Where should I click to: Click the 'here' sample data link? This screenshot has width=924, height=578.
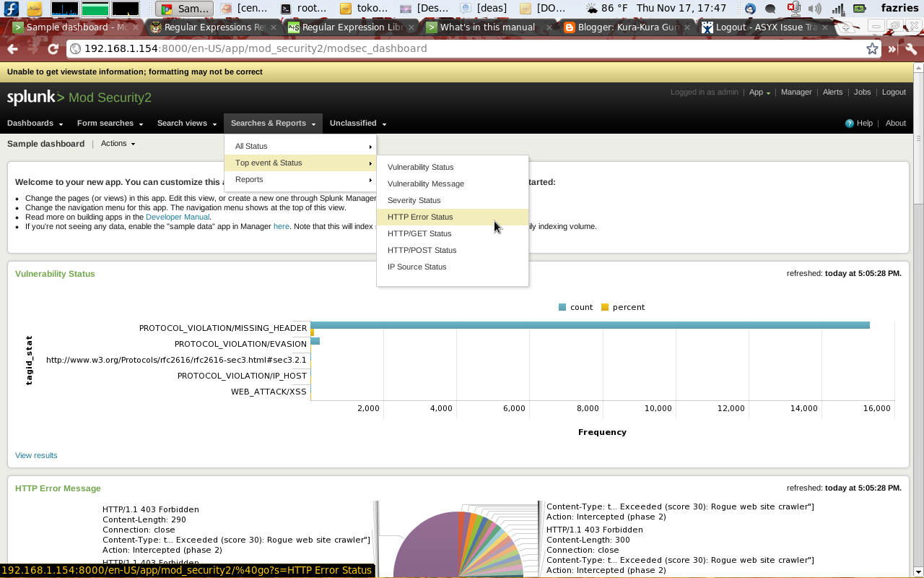(x=281, y=227)
